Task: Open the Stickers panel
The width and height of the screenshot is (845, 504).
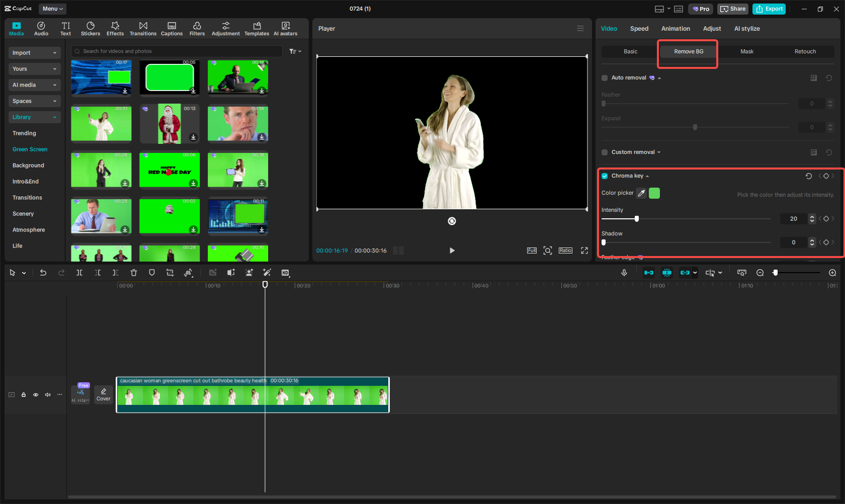Action: (x=91, y=28)
